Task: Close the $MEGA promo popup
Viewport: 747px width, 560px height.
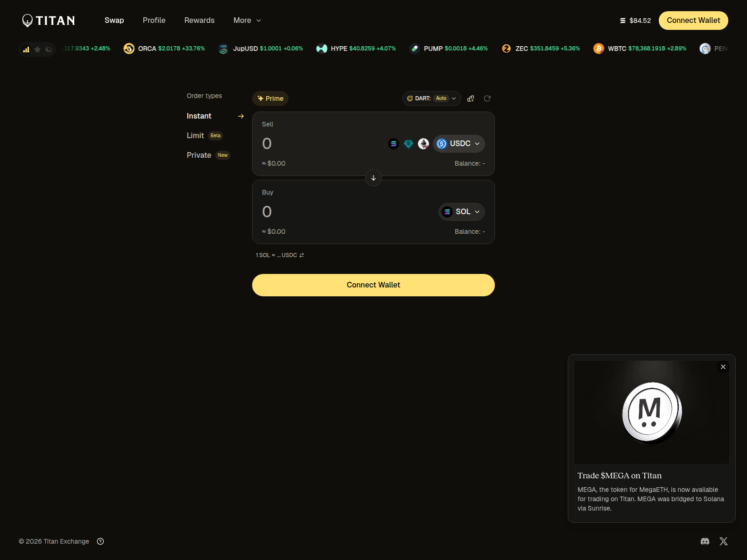Action: [723, 367]
